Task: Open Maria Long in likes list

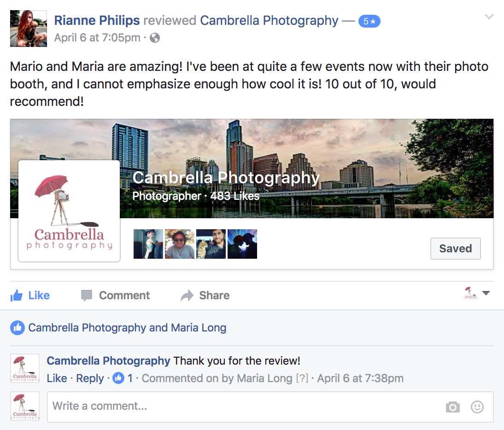Action: click(199, 328)
